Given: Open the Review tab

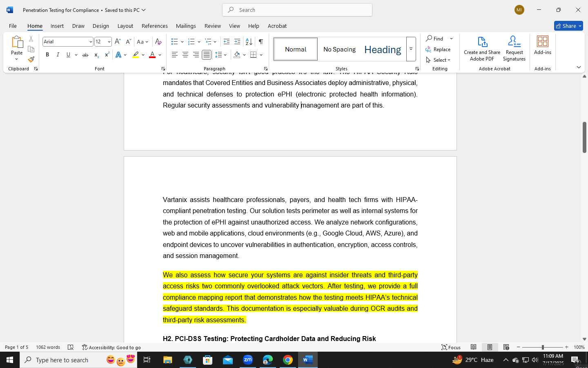Looking at the screenshot, I should click(x=213, y=26).
